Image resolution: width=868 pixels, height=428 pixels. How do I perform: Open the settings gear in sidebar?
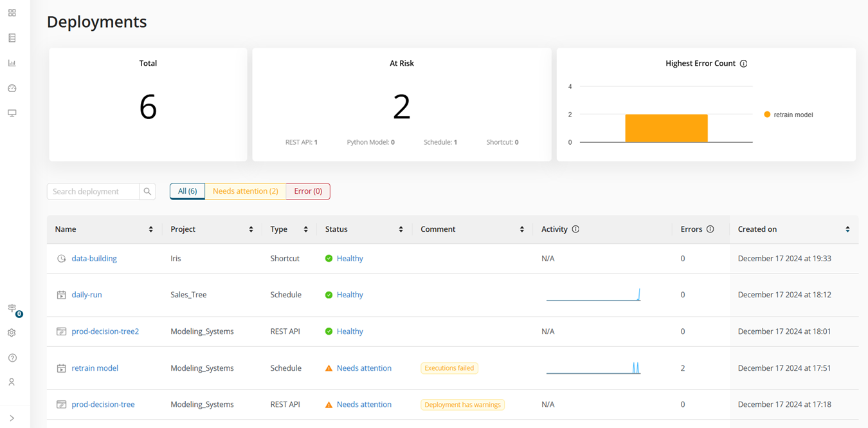tap(12, 333)
